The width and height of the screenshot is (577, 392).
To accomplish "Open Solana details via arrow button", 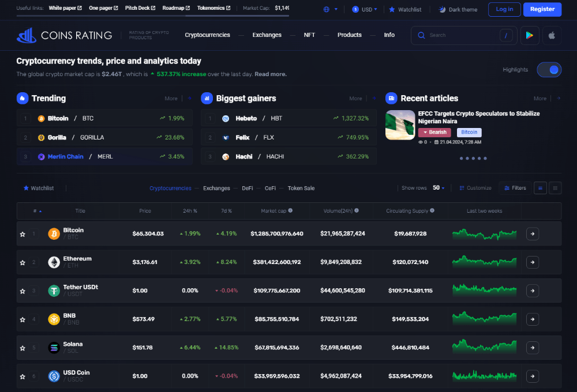I will tap(533, 348).
